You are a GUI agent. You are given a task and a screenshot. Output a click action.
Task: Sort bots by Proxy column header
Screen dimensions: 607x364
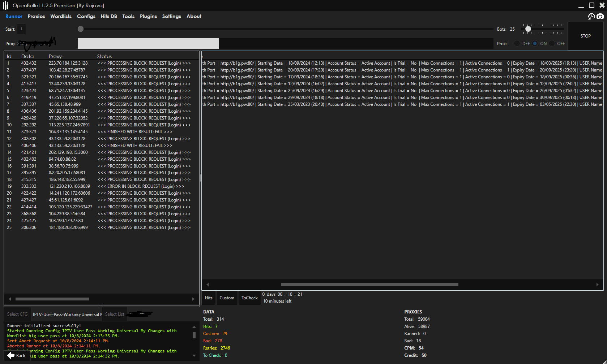(x=55, y=56)
